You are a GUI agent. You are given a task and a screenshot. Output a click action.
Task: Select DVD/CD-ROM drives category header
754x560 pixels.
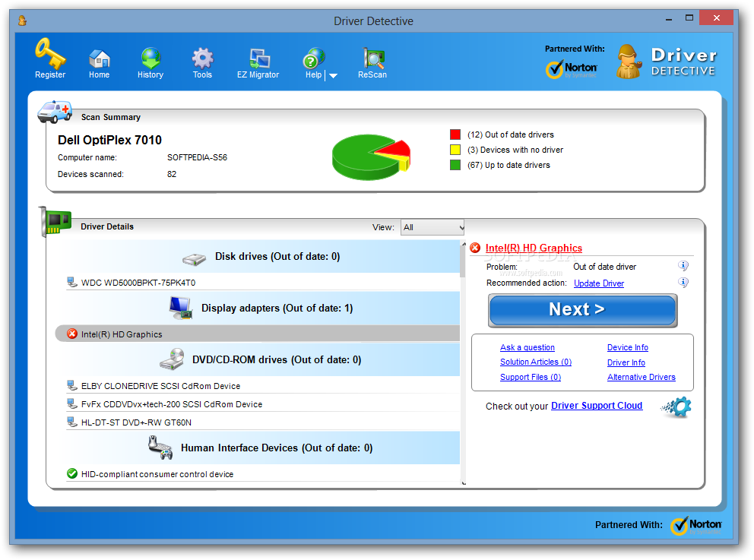click(262, 359)
